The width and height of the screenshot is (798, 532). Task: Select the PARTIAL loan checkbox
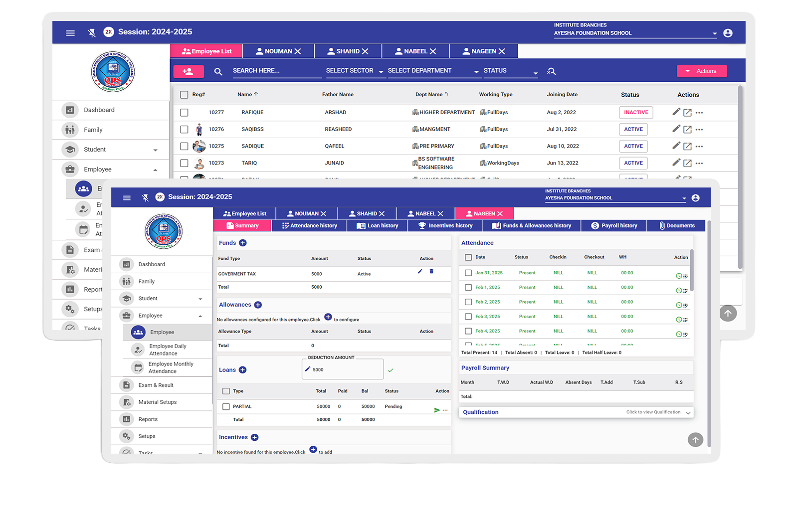[x=226, y=407]
